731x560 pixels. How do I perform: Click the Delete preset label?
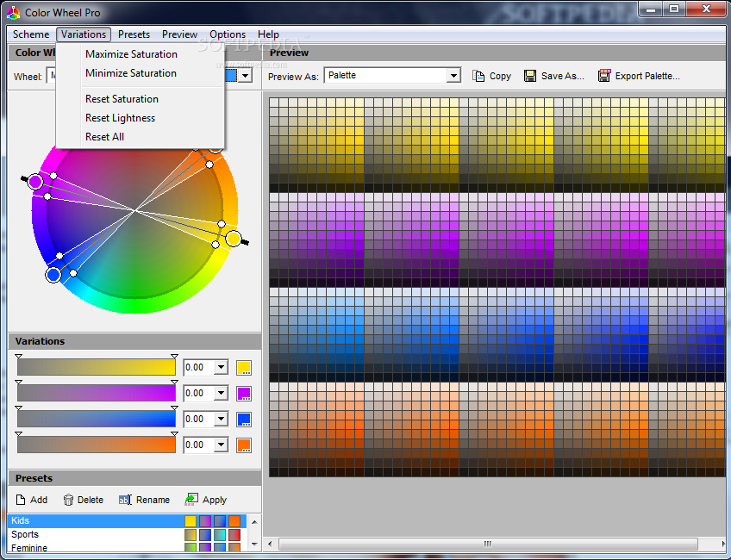90,500
